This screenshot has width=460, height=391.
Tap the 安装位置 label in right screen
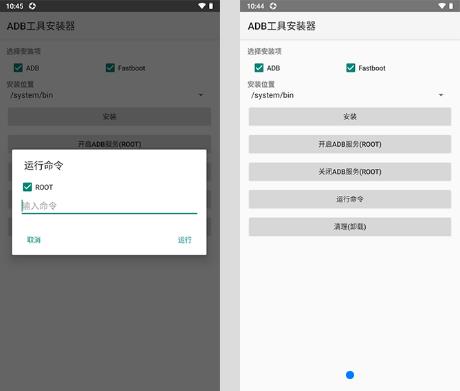click(261, 84)
